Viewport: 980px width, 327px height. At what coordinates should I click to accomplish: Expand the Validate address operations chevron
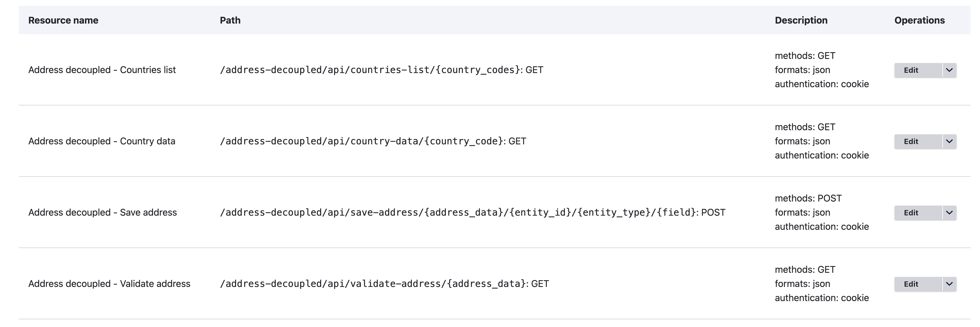[950, 284]
